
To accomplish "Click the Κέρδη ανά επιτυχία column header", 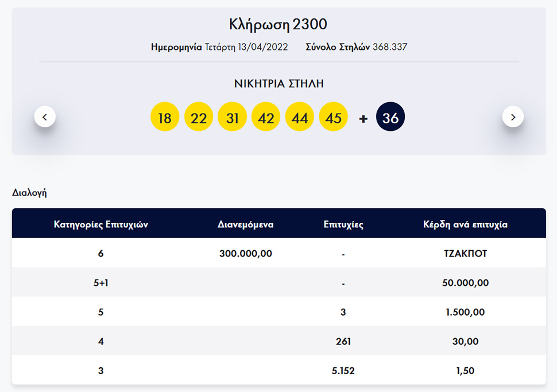I will pyautogui.click(x=465, y=224).
